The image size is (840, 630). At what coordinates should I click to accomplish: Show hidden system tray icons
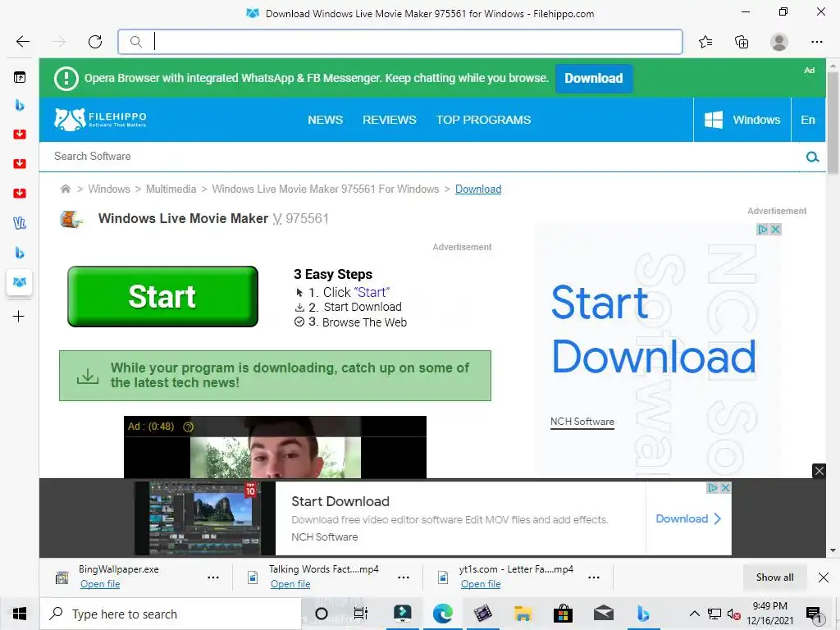click(x=694, y=614)
